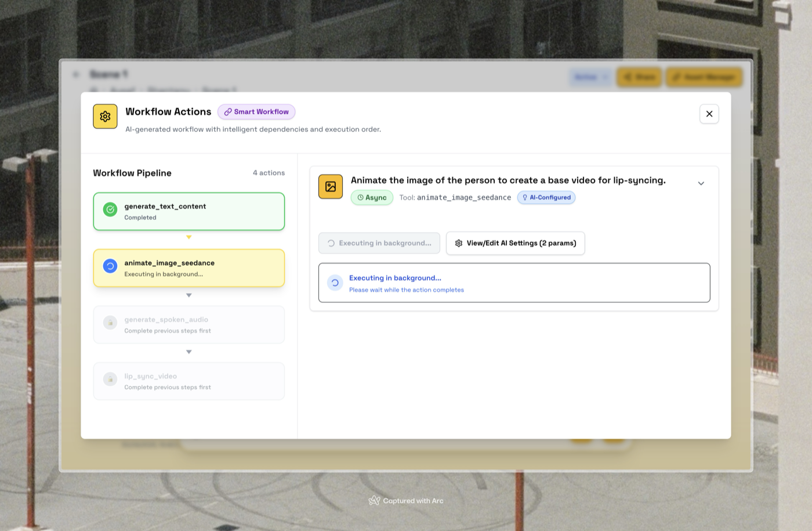Click the Smart Workflow badge link
812x531 pixels.
(256, 111)
